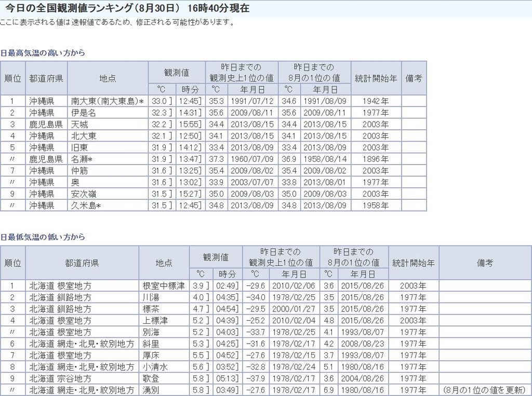The width and height of the screenshot is (532, 396).
Task: Click the 根室中標津 station name
Action: [163, 286]
